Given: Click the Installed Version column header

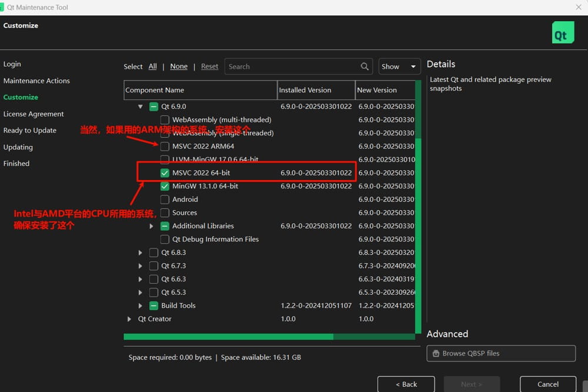Looking at the screenshot, I should tap(316, 90).
